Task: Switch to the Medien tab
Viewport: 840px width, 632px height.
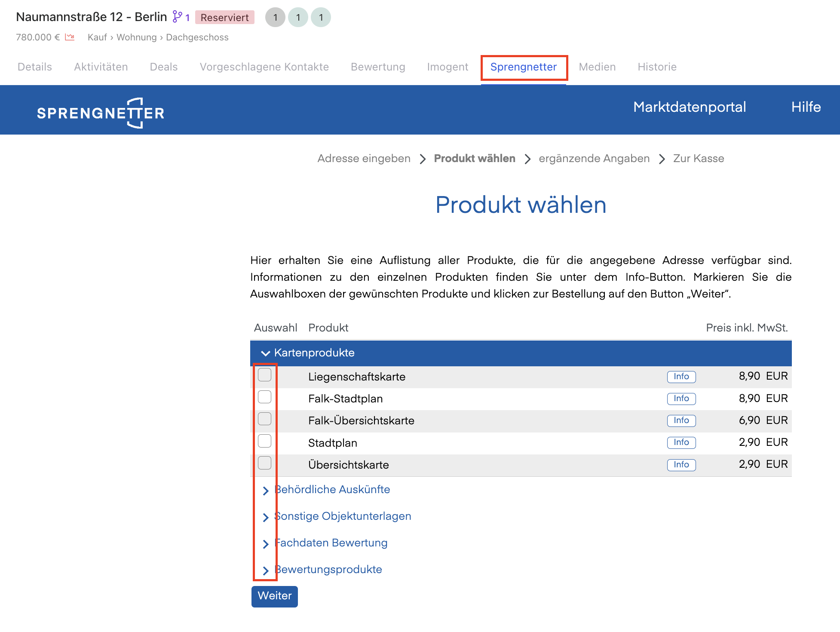Action: pyautogui.click(x=597, y=67)
